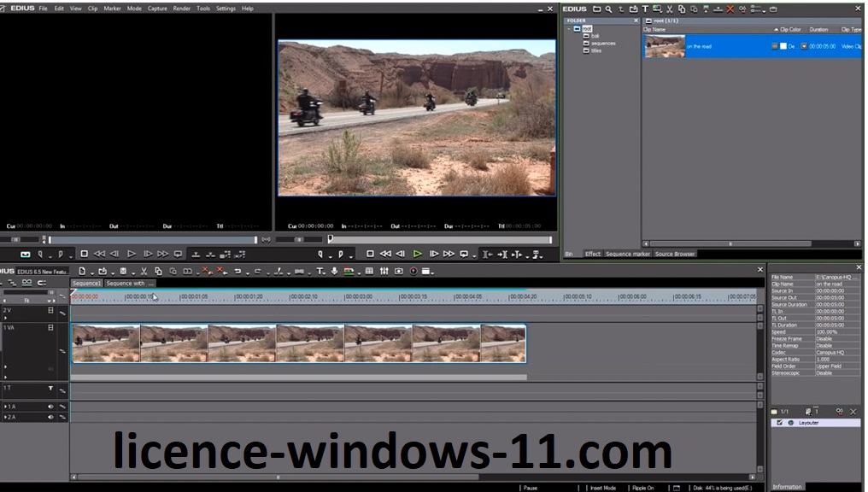Mute the 2 A audio track speaker

50,417
